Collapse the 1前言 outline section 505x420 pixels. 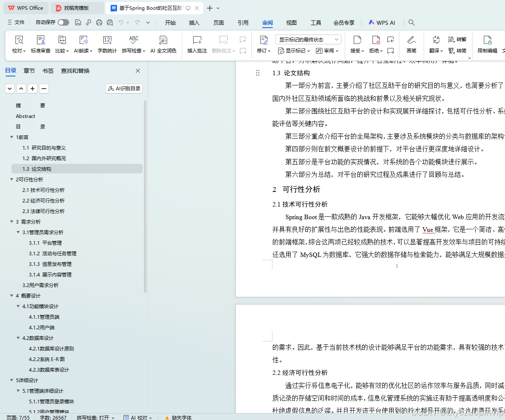tap(11, 137)
